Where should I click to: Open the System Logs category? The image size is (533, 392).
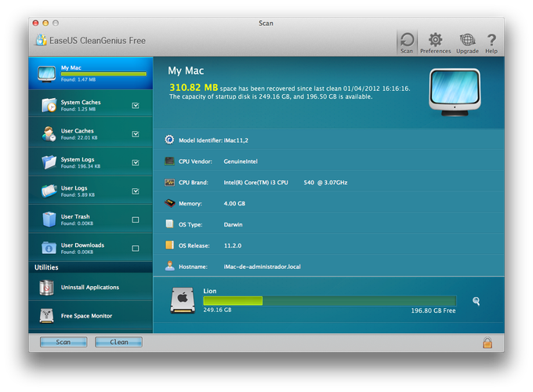(x=91, y=162)
